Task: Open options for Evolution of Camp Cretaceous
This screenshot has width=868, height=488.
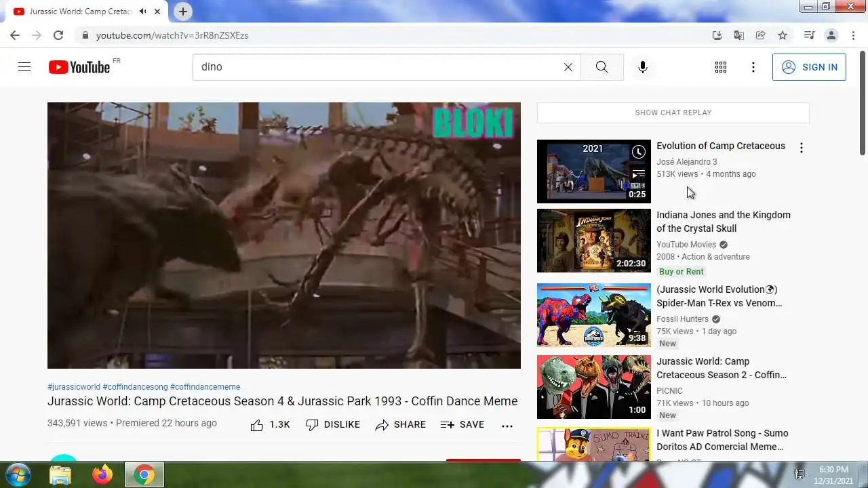Action: tap(802, 148)
